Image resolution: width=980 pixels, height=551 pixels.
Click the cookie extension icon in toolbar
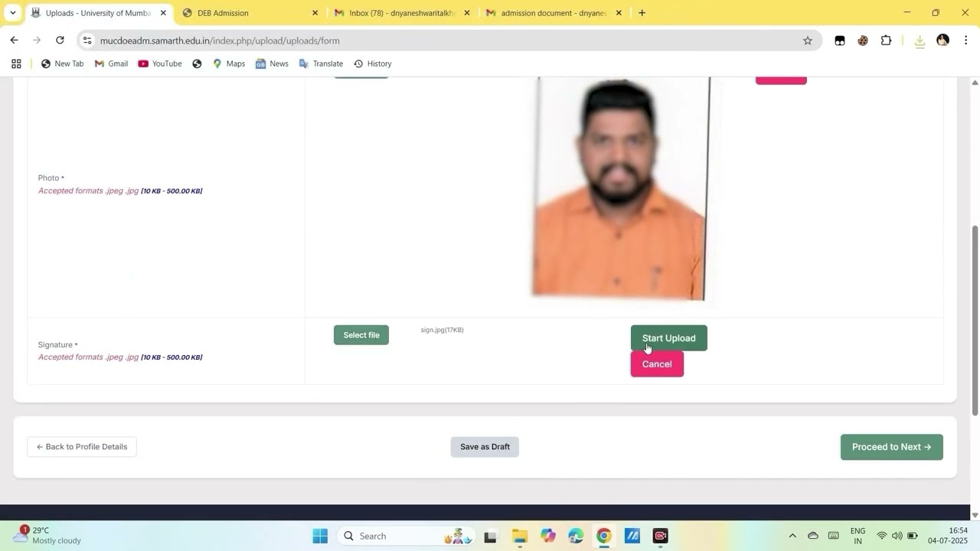[863, 41]
